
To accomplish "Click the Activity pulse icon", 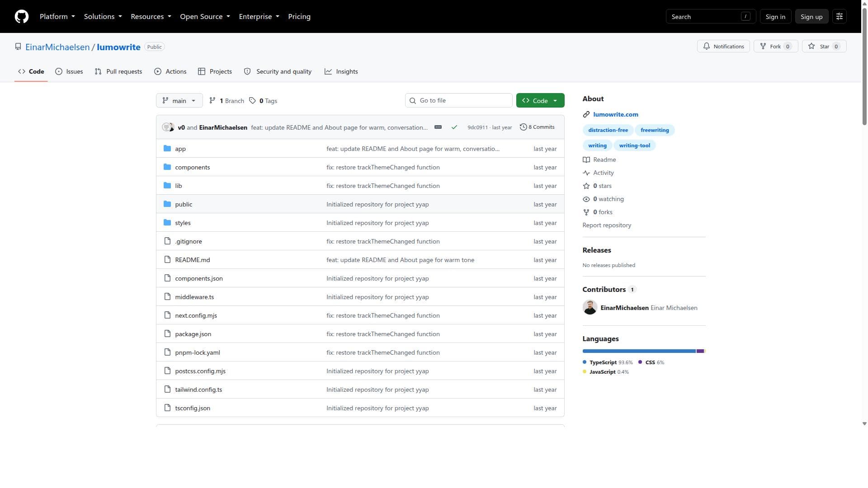I will point(586,173).
